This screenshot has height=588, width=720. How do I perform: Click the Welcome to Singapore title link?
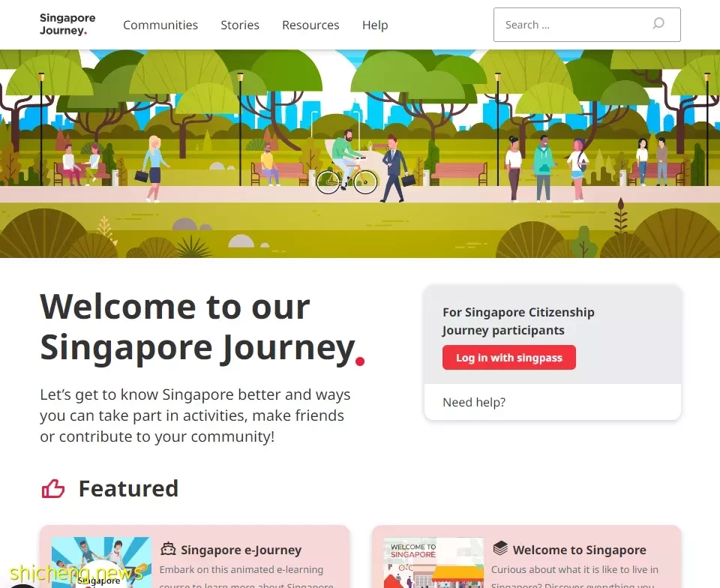[x=580, y=550]
